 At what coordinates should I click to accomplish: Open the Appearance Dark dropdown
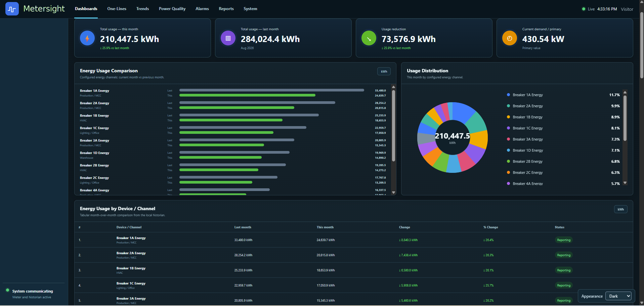(x=618, y=296)
